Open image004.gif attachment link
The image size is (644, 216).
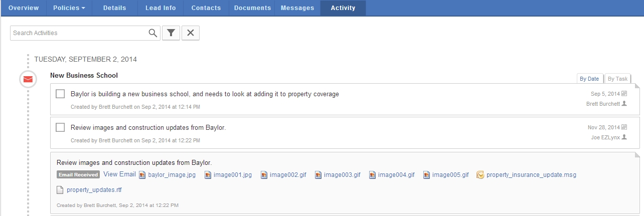pyautogui.click(x=396, y=175)
